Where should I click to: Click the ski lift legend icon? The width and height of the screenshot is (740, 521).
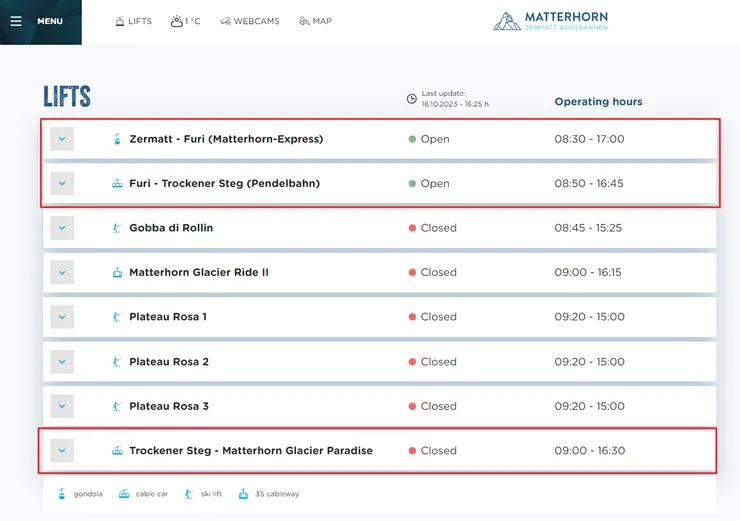tap(189, 494)
